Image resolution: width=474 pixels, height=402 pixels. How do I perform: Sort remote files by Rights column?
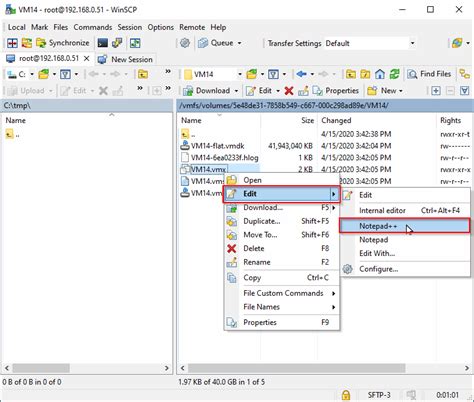pyautogui.click(x=454, y=120)
